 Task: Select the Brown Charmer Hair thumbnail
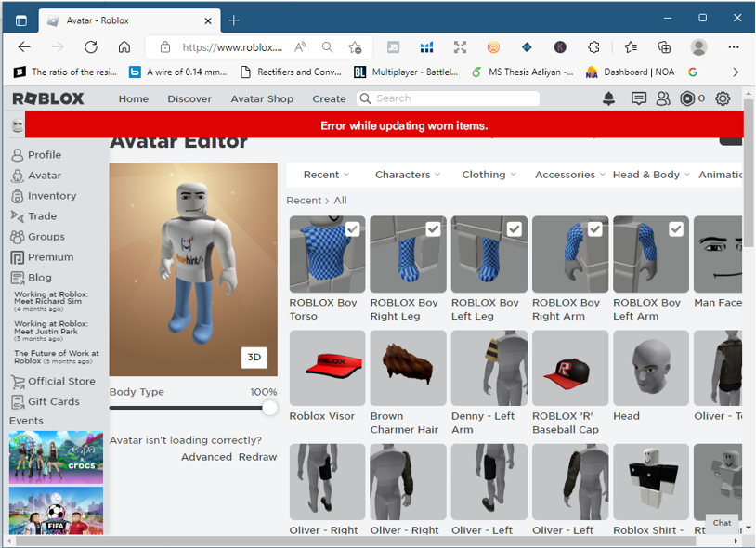[x=408, y=368]
